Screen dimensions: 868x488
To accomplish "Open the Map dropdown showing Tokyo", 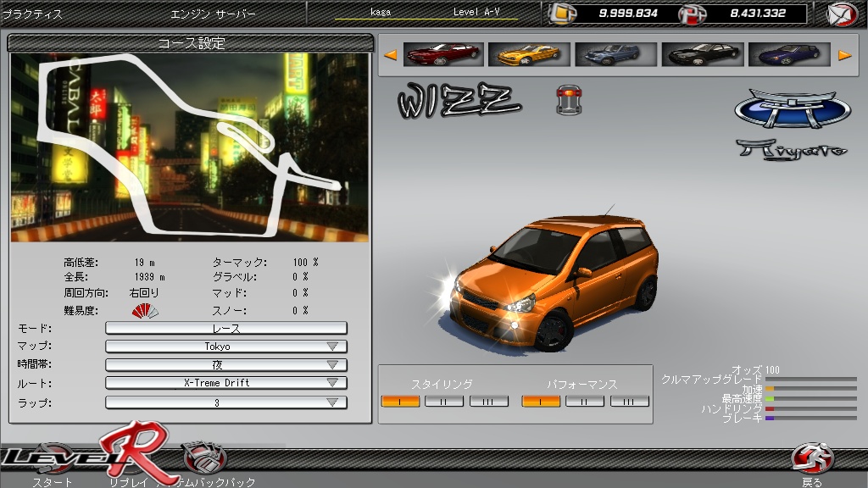I will click(226, 347).
